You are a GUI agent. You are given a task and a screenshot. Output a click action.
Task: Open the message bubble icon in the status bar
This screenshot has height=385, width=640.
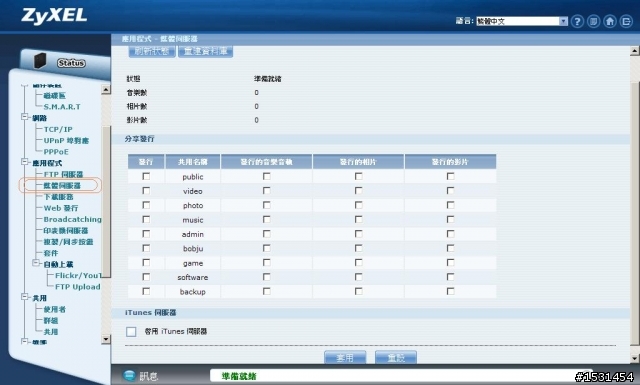(x=129, y=376)
